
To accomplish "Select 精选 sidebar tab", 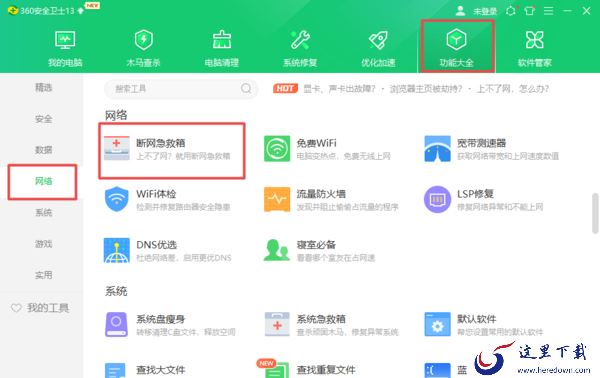I will tap(43, 88).
